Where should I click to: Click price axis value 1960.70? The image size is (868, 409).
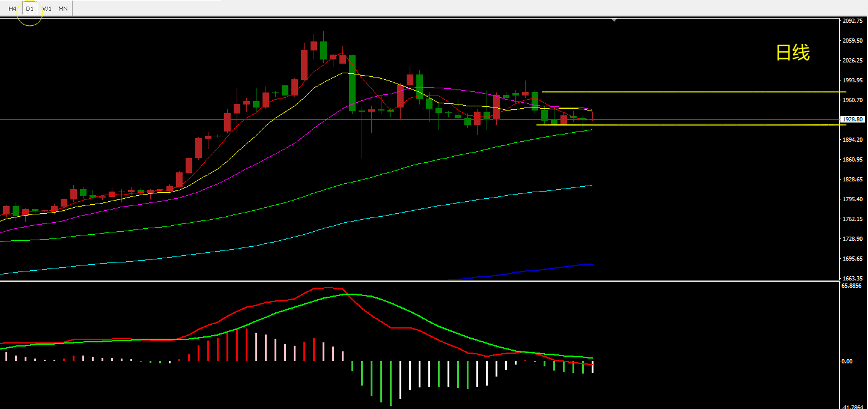coord(853,100)
